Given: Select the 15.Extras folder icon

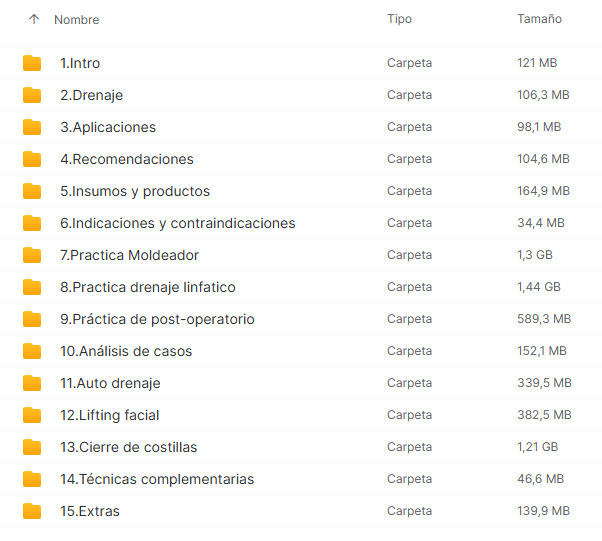Looking at the screenshot, I should 32,511.
